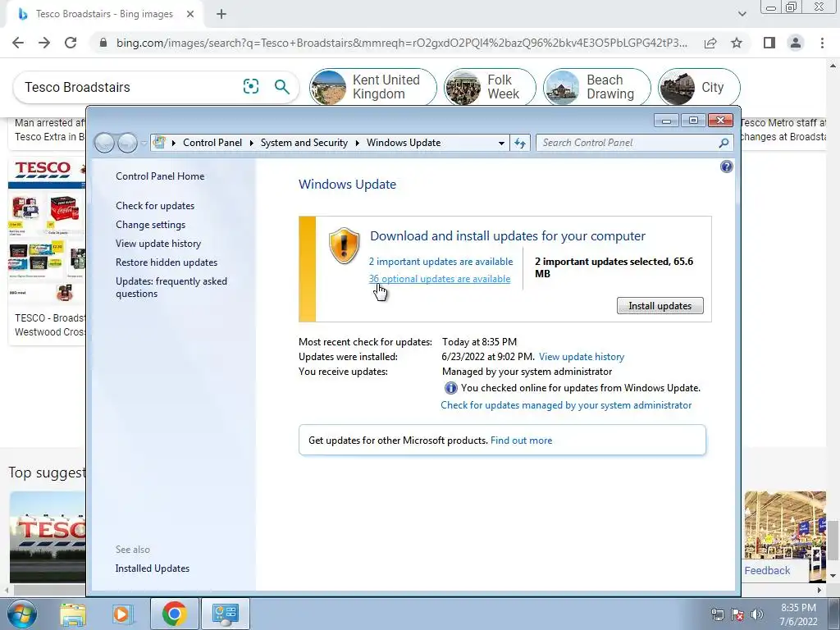This screenshot has height=630, width=840.
Task: Open Tesco store interior thumbnail above Feedback
Action: (x=785, y=526)
